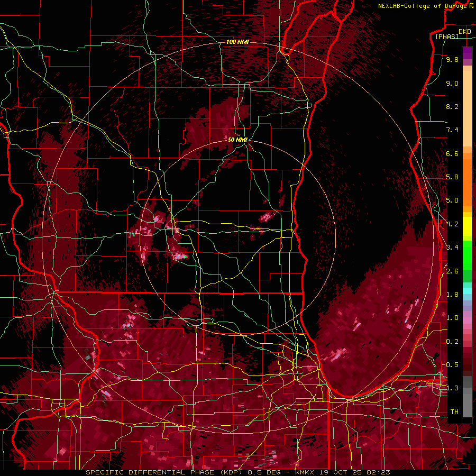Click the 5.0 legend value

click(452, 200)
